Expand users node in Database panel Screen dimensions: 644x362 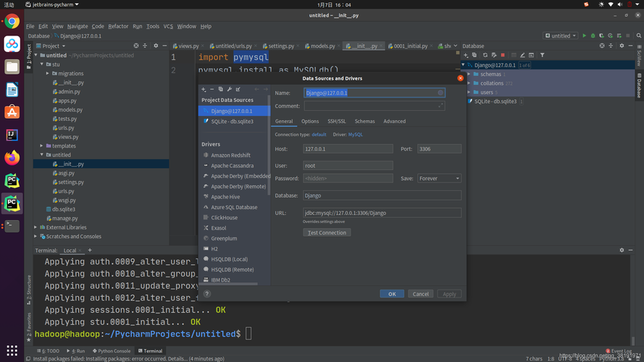click(x=469, y=93)
